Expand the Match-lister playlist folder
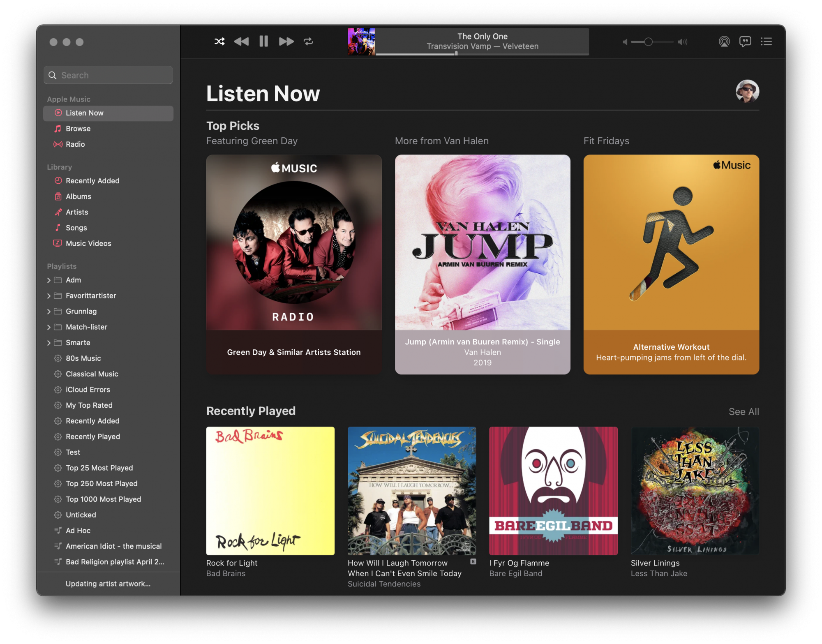Screen dimensions: 822x644 49,327
